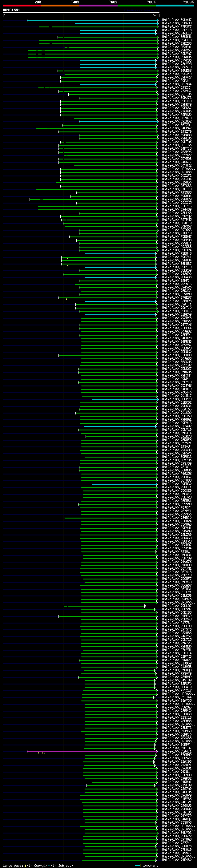This screenshot has height=868, width=197.
Task: Click the purple ~60% identity legend segment
Action: pos(98,6)
